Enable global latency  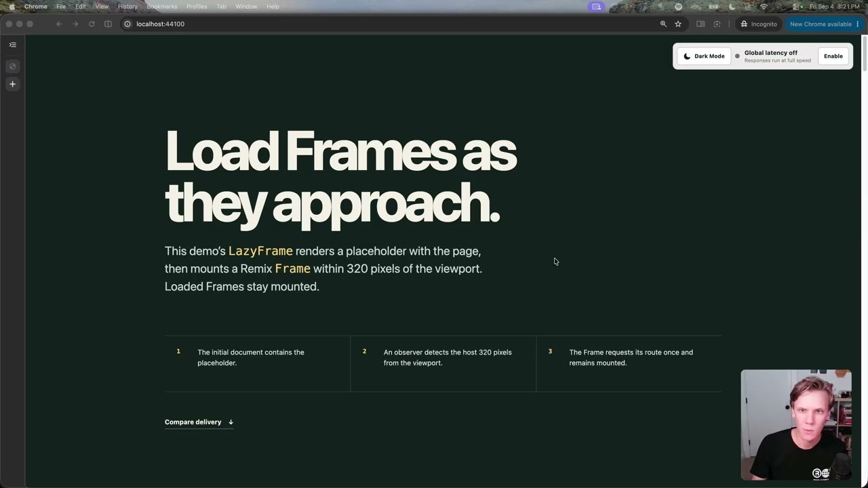coord(833,56)
